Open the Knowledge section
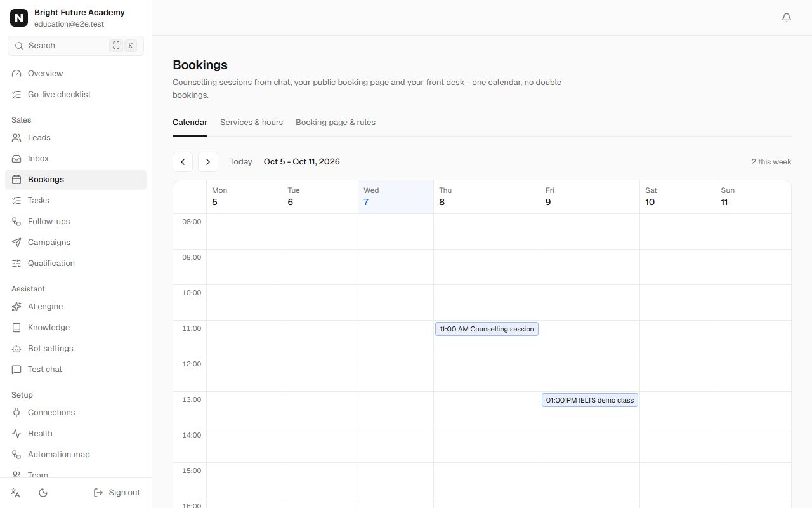This screenshot has width=812, height=508. point(75,328)
